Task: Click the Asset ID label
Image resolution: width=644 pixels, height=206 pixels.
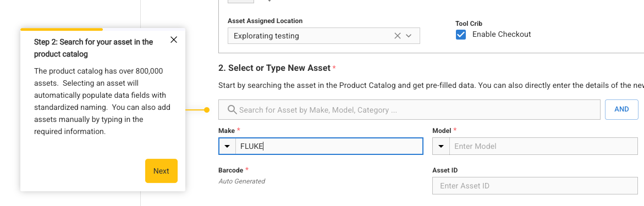Action: 445,170
